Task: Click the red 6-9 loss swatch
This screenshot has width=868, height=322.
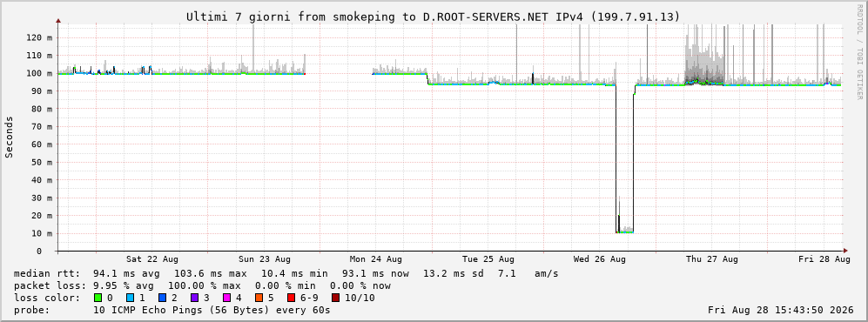Action: click(x=291, y=298)
